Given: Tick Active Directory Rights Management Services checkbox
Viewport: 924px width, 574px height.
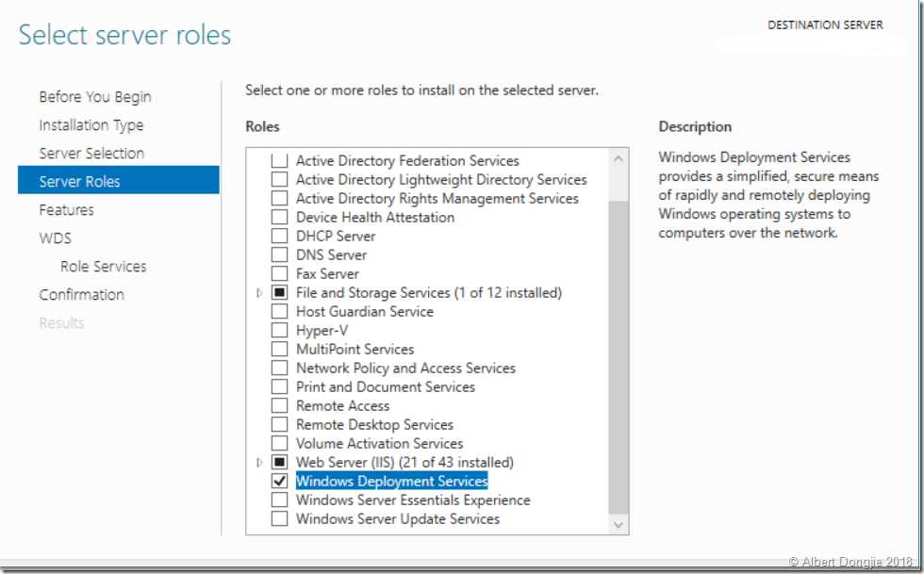Looking at the screenshot, I should (279, 198).
